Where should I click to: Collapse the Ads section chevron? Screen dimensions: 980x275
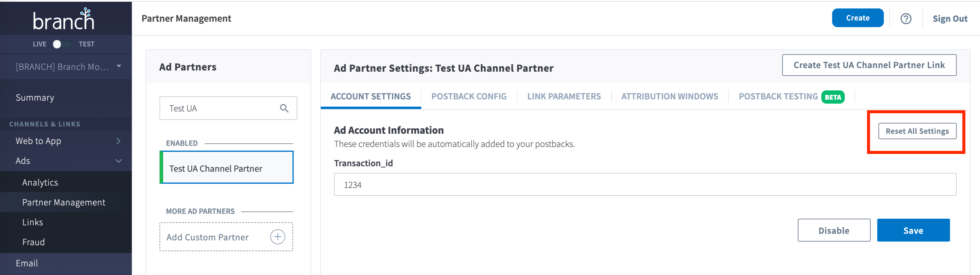click(118, 161)
